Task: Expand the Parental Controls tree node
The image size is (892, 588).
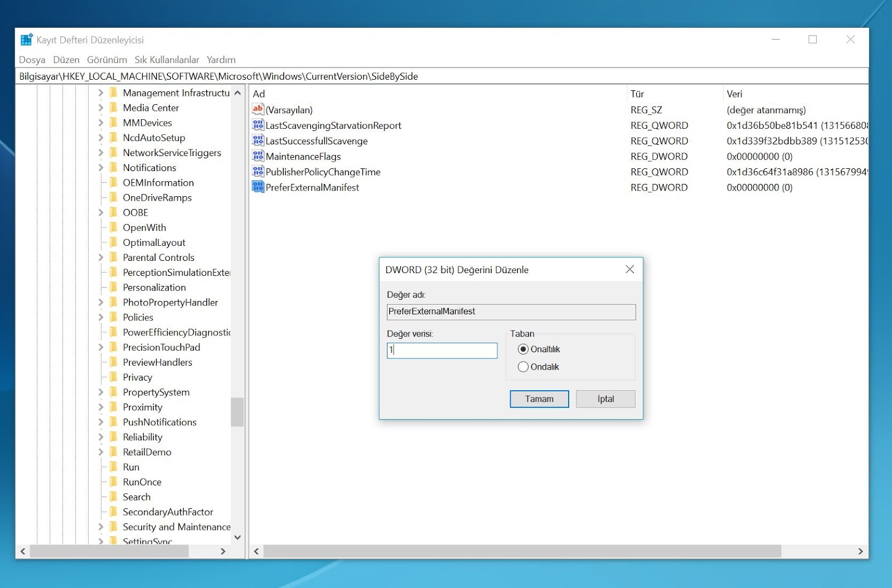Action: click(101, 257)
